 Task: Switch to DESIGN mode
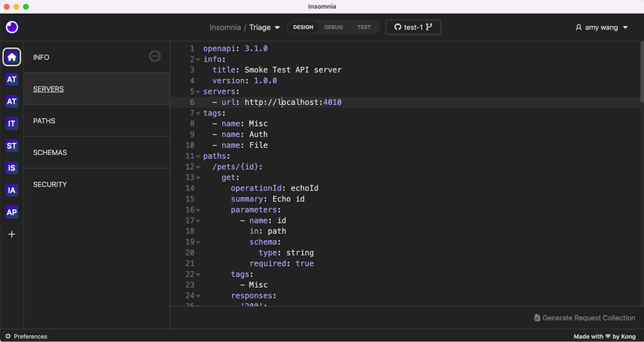303,27
